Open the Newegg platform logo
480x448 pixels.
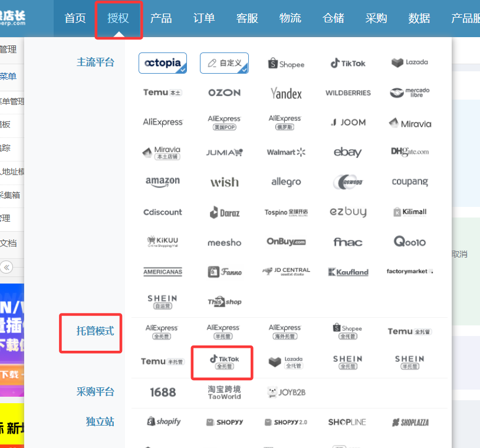click(x=348, y=182)
